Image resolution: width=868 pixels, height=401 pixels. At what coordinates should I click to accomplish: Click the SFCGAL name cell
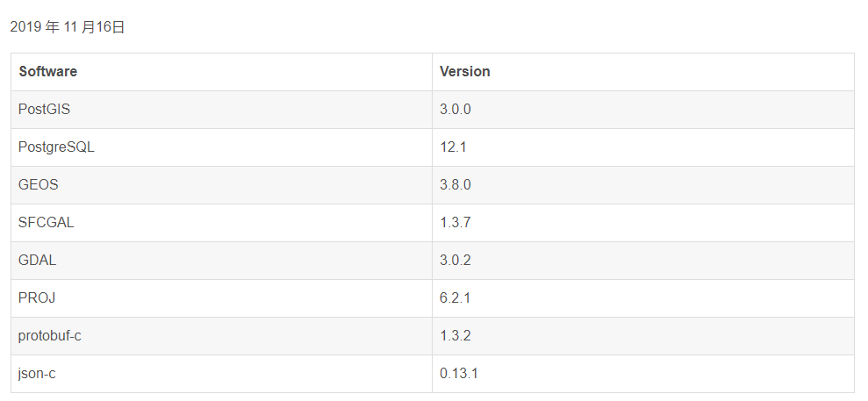46,223
